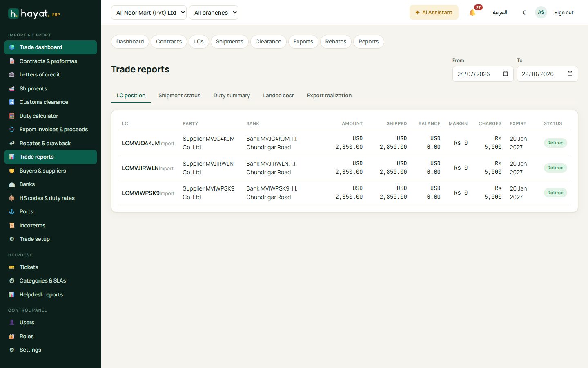Click Ports anchor icon
588x368 pixels.
click(x=12, y=212)
